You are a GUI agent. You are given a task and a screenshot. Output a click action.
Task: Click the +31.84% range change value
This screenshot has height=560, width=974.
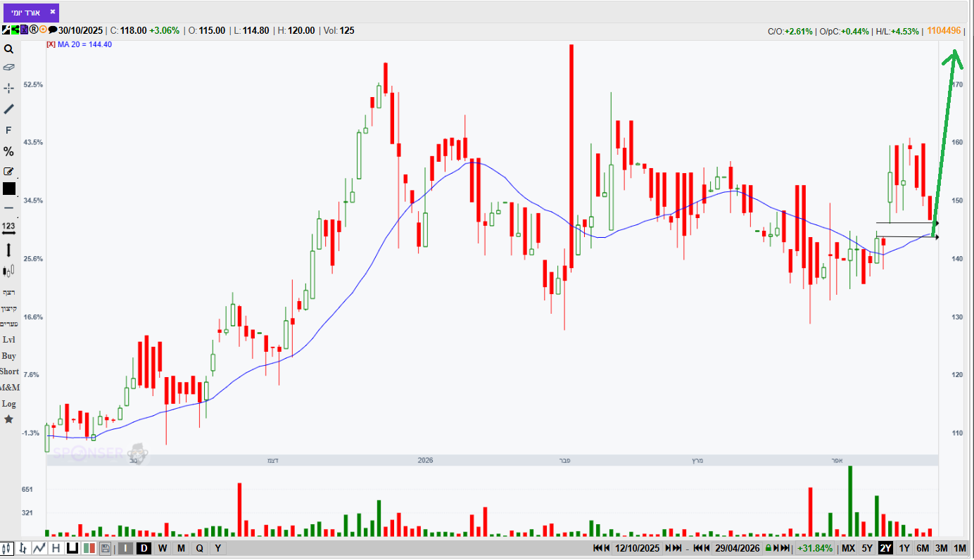coord(815,548)
